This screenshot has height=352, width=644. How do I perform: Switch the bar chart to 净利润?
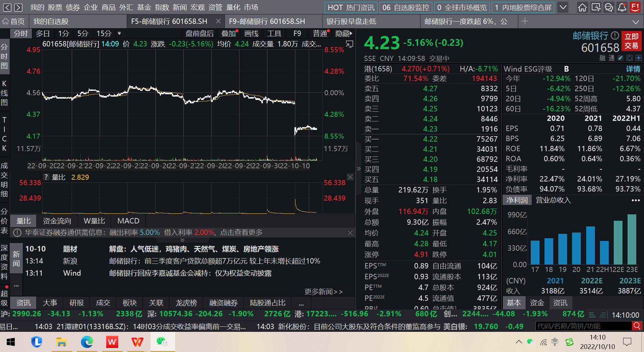pos(517,200)
